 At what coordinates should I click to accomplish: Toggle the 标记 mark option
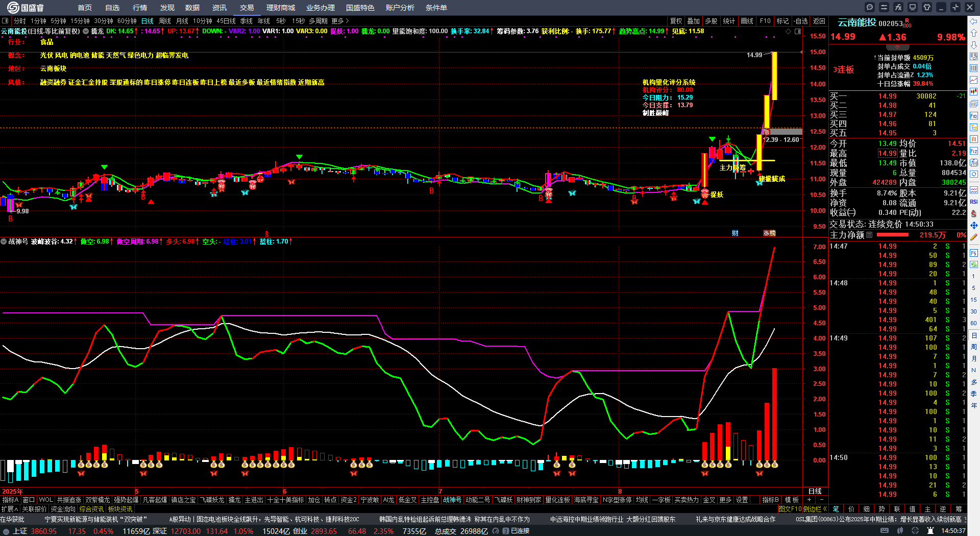pyautogui.click(x=783, y=21)
